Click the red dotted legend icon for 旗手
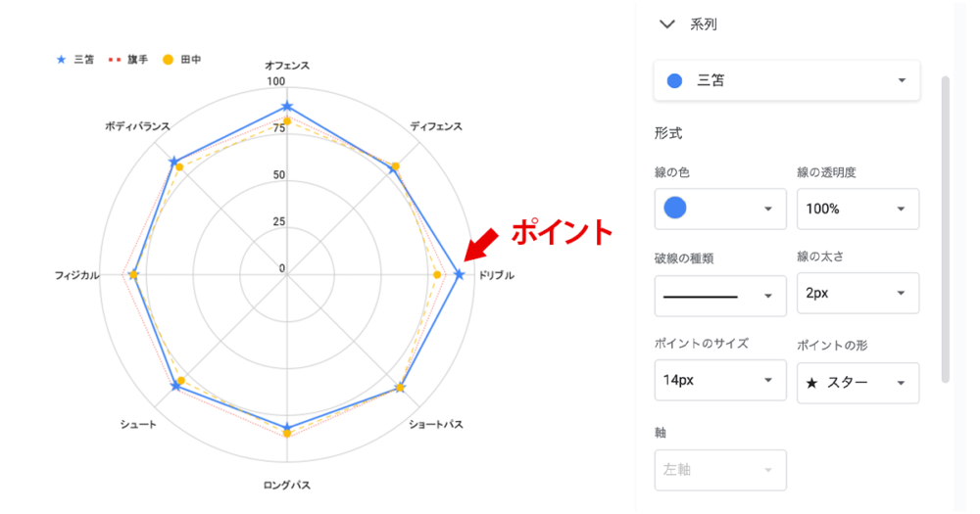Viewport: 980px width, 514px height. [x=115, y=60]
